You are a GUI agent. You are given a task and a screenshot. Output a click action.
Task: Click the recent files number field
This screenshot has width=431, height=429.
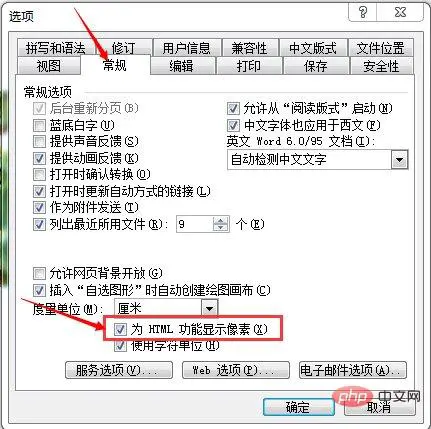[195, 224]
